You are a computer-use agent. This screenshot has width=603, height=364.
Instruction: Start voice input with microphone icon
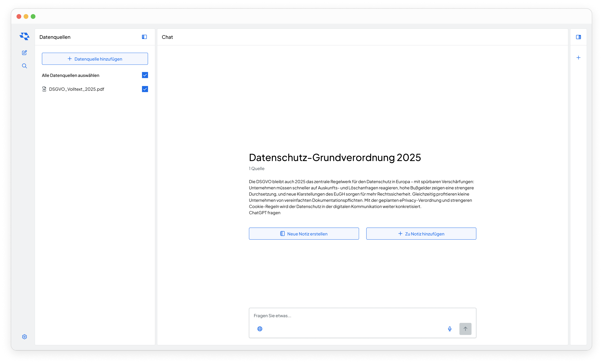tap(450, 329)
